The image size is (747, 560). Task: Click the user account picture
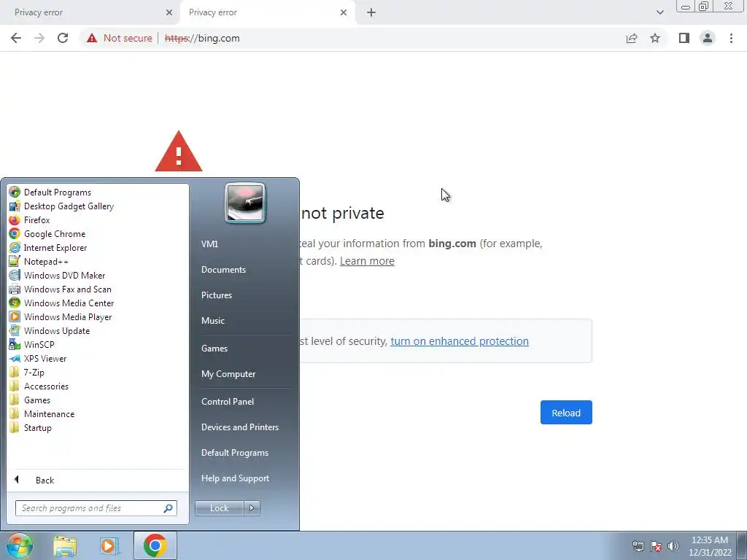click(245, 203)
